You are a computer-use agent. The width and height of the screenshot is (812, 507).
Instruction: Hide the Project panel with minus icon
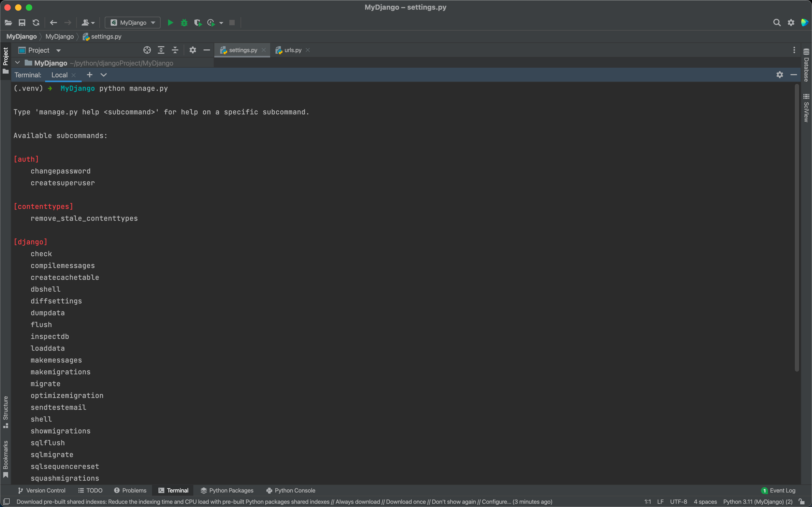[206, 50]
